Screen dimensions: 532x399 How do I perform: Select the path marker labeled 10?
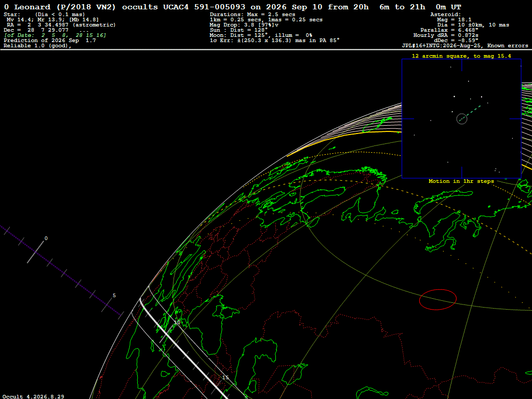coord(177,322)
